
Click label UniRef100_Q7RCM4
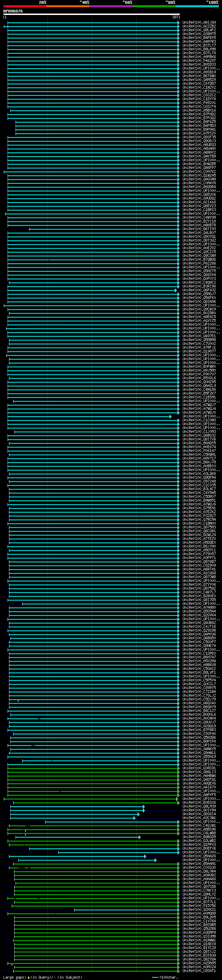pyautogui.click(x=199, y=520)
